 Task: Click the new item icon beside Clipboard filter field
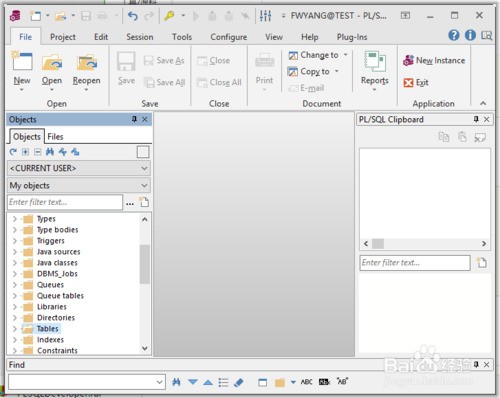[482, 263]
